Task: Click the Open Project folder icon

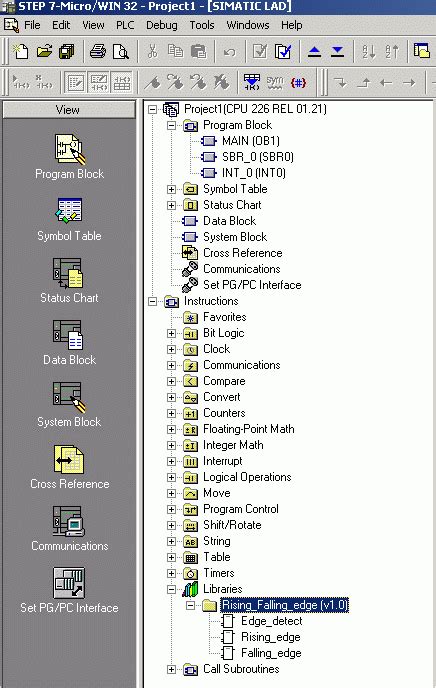Action: (44, 51)
